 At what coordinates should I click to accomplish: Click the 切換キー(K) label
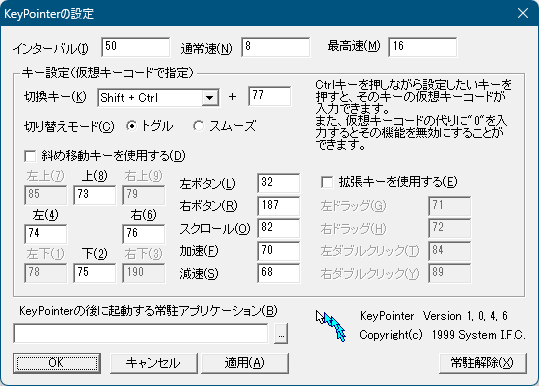55,97
